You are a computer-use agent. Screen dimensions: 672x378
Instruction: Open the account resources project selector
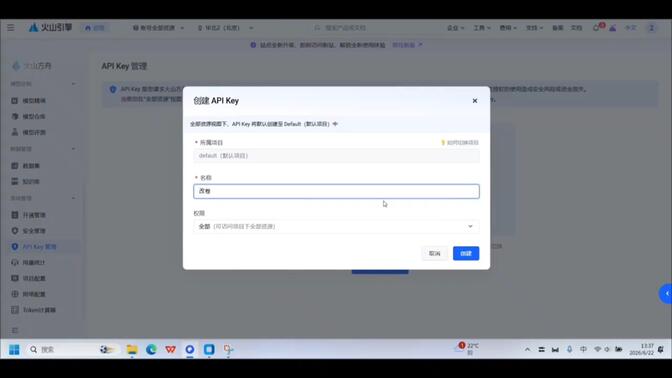click(x=158, y=28)
